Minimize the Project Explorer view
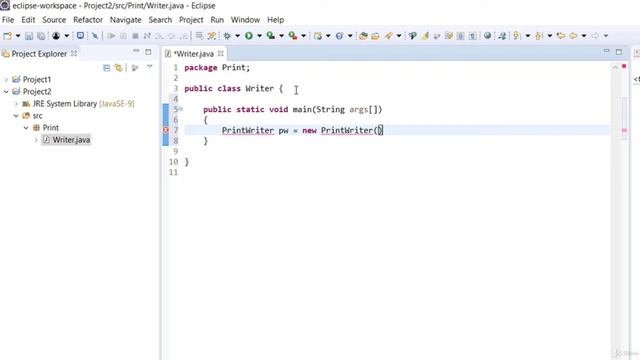Image resolution: width=640 pixels, height=360 pixels. tap(136, 51)
